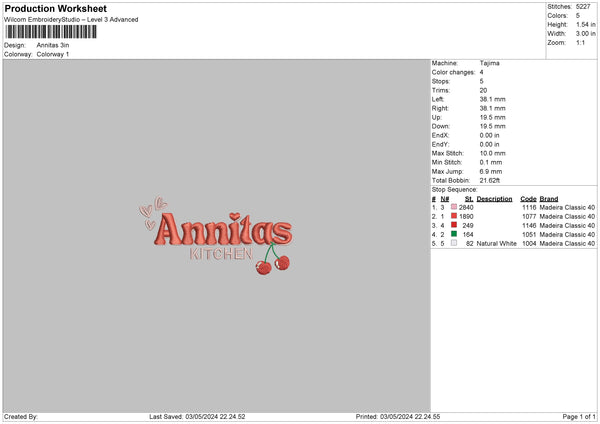Image resolution: width=600 pixels, height=424 pixels.
Task: Click the thread code '1077'
Action: [x=529, y=217]
